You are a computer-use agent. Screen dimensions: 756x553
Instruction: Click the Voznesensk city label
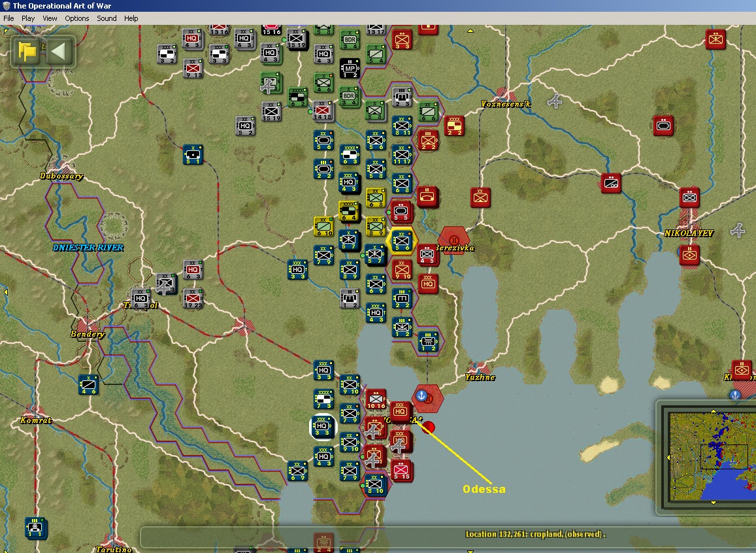point(506,104)
